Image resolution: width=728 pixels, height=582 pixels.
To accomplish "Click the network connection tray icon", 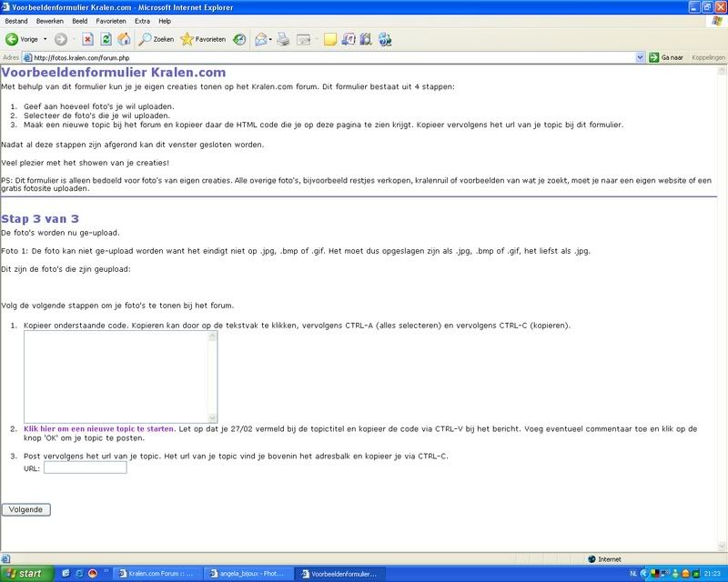I will 665,574.
